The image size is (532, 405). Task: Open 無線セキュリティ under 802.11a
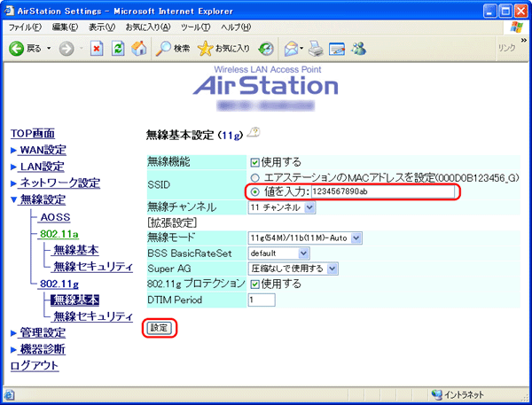[x=93, y=267]
